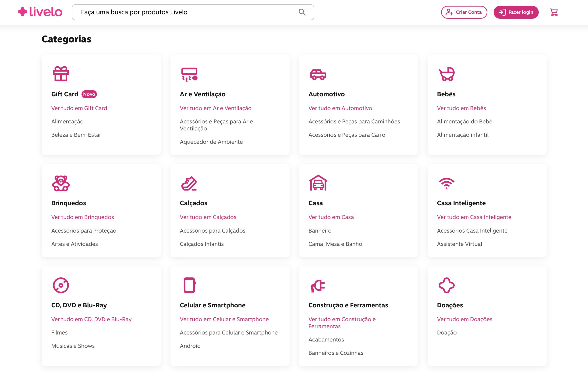Click the Automotivo car icon
588x388 pixels.
(x=318, y=74)
